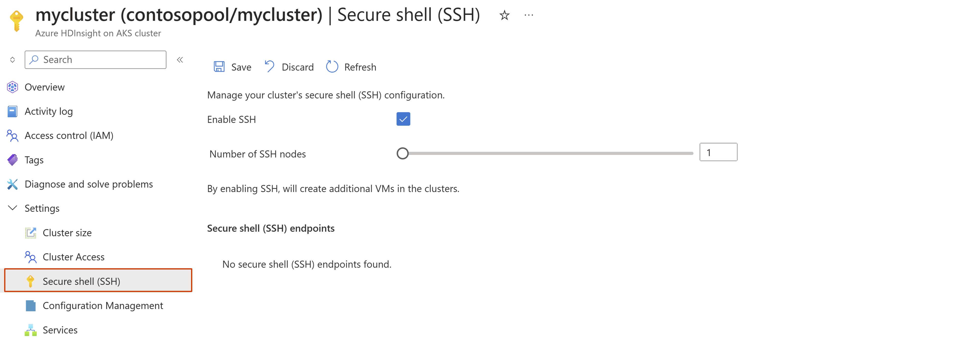Click the Refresh circular arrow icon
The height and width of the screenshot is (345, 980).
(332, 67)
